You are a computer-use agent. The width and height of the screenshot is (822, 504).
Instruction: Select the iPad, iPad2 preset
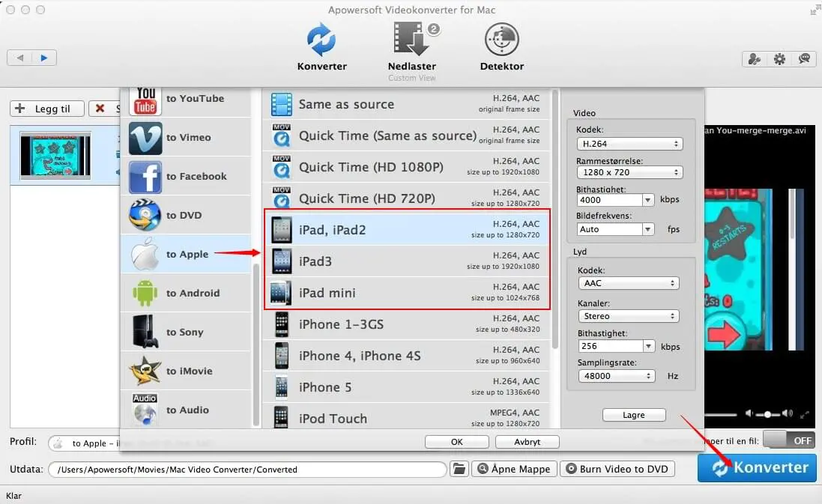point(405,229)
